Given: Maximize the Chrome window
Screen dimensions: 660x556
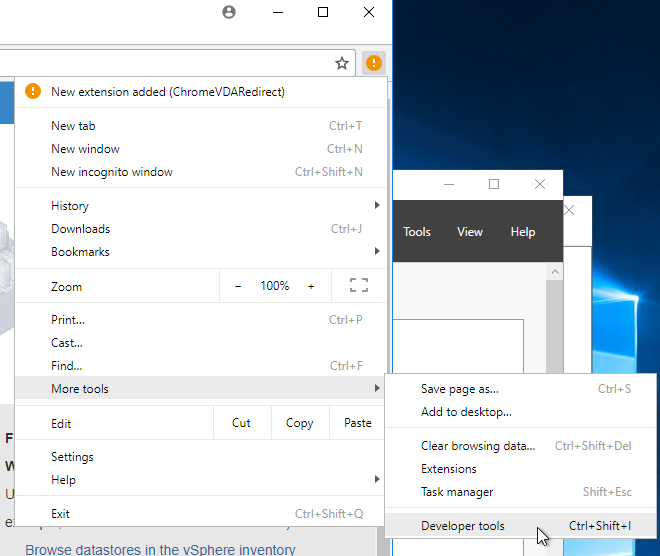Looking at the screenshot, I should point(323,12).
